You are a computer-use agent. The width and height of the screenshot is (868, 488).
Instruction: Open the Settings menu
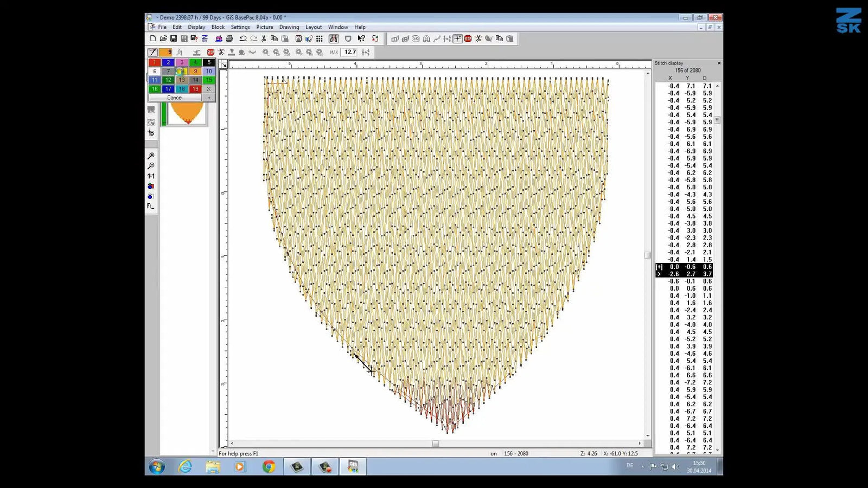click(240, 27)
